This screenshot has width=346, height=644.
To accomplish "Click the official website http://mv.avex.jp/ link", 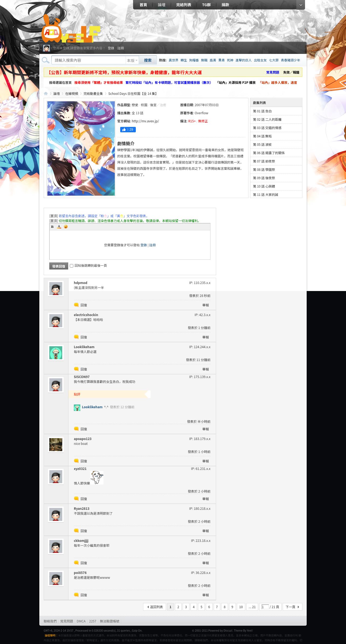I will [145, 121].
